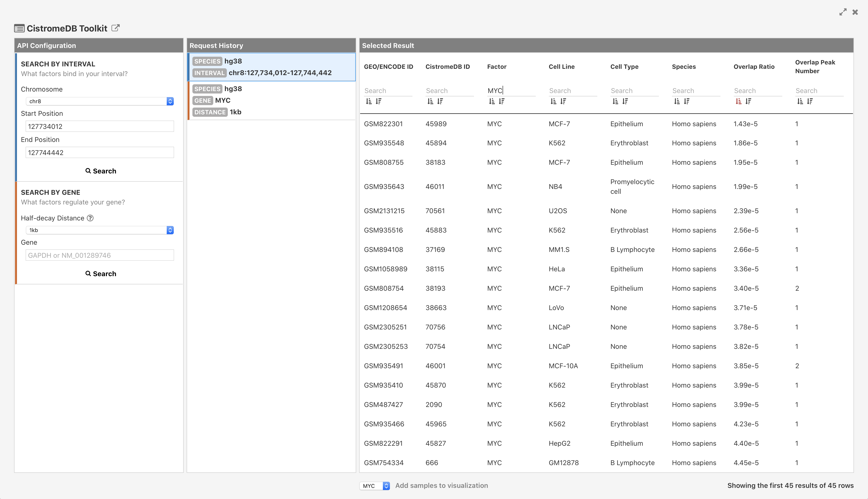
Task: Click the MM1.S cell line cell
Action: [559, 250]
